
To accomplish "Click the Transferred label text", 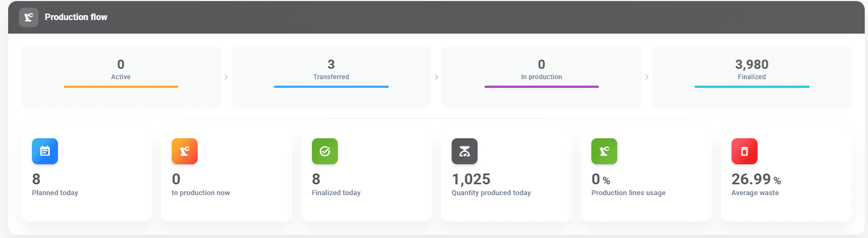I will [x=331, y=77].
